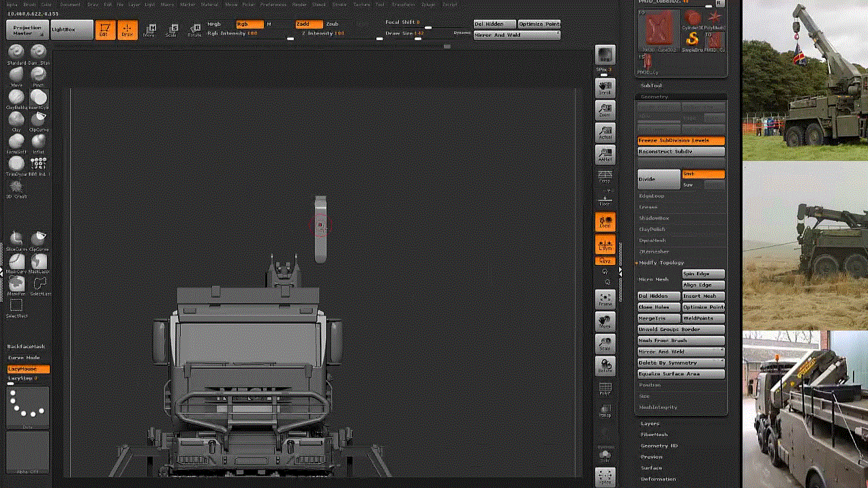Select the ClipCurve brush in upper palette
868x488 pixels.
tap(39, 121)
